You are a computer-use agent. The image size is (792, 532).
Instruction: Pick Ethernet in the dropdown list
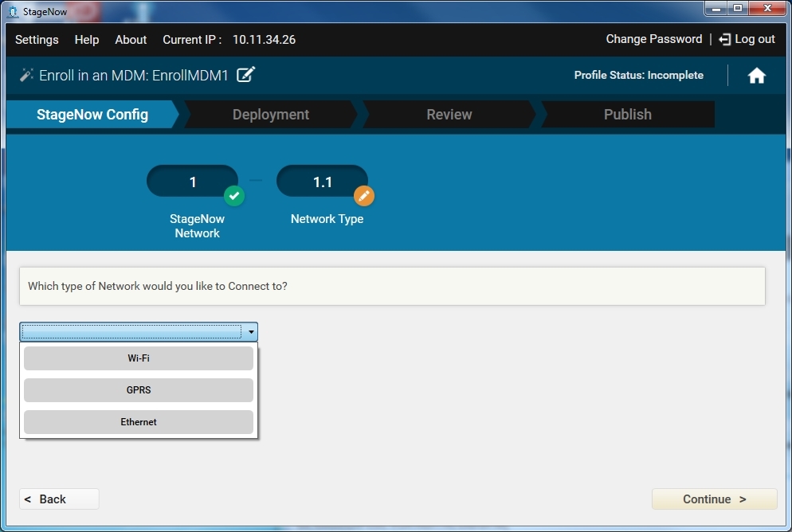point(139,422)
